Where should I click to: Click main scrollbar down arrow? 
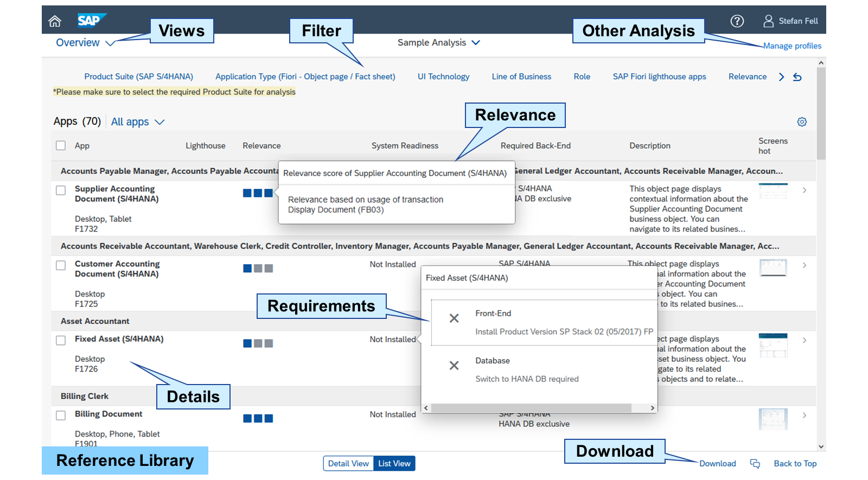tap(821, 447)
